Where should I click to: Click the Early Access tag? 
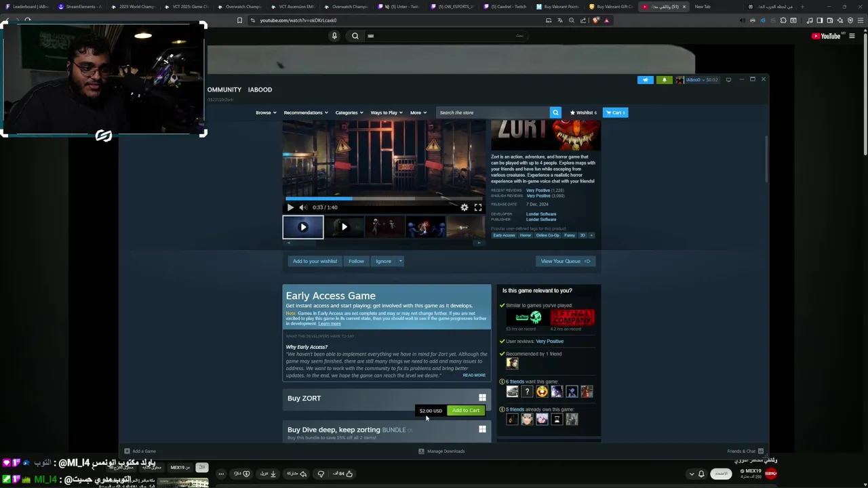point(504,235)
